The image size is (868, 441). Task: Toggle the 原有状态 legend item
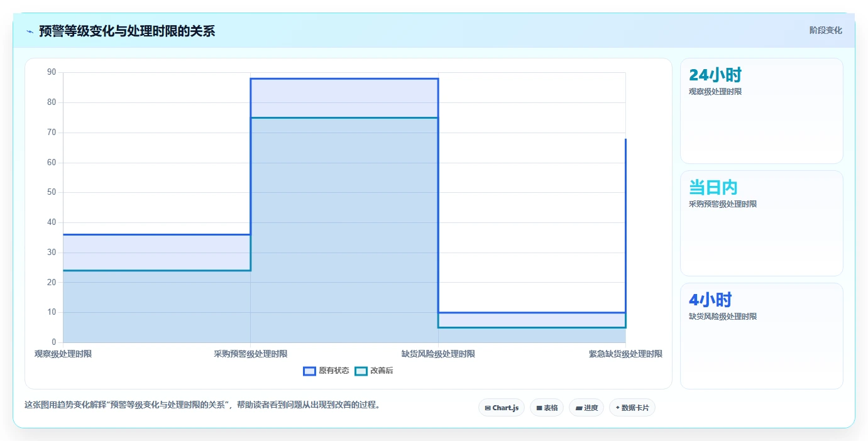pos(326,371)
